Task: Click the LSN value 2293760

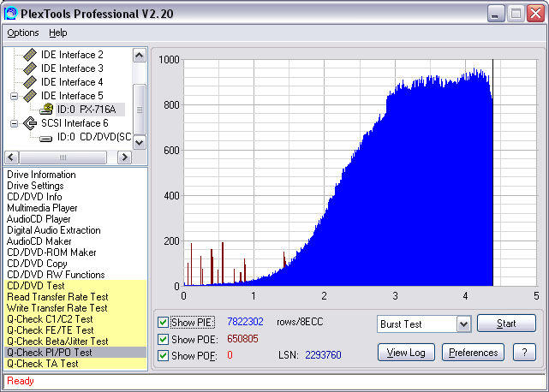Action: (323, 355)
